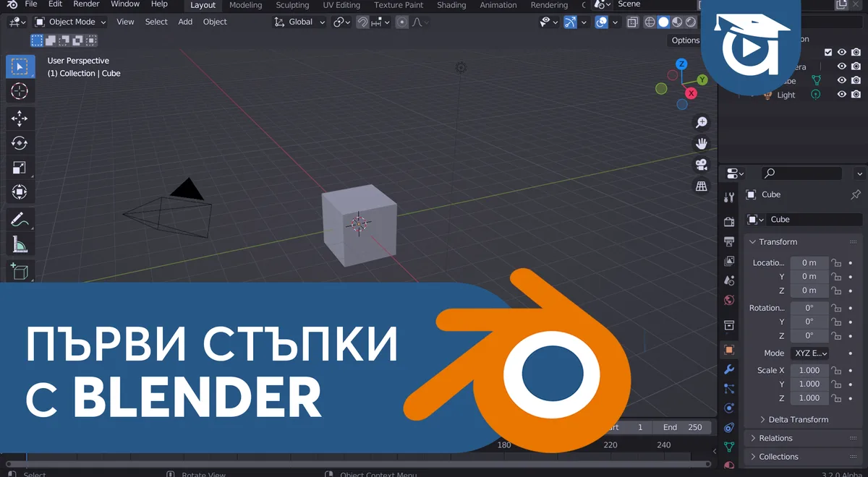Disable the Light in renders
The width and height of the screenshot is (868, 477).
coord(856,95)
